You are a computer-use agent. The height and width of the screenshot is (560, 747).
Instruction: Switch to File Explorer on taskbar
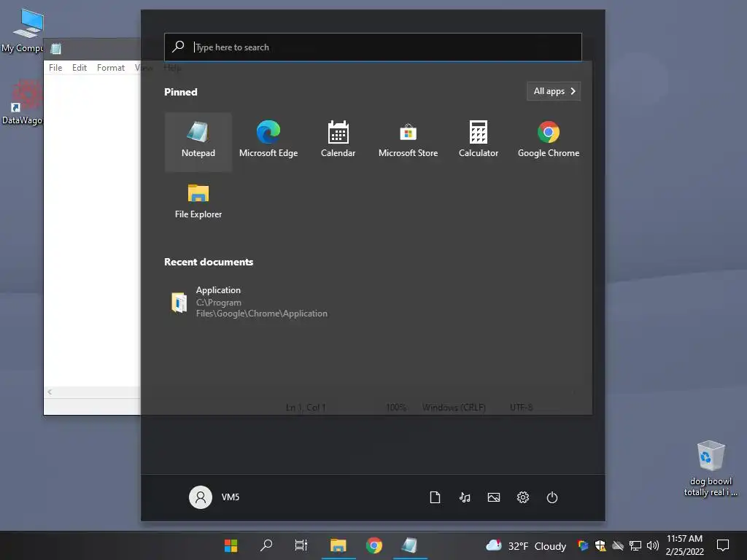[338, 545]
